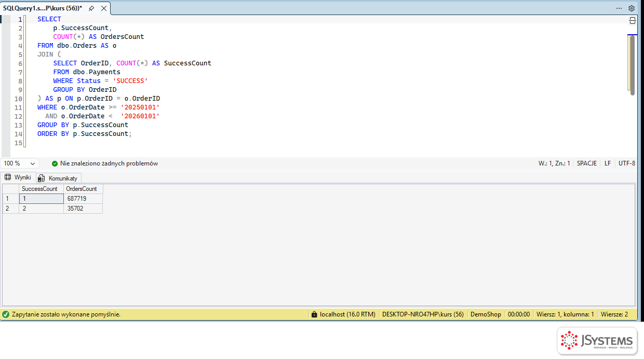Select results row header 2
This screenshot has height=359, width=644.
[10, 209]
